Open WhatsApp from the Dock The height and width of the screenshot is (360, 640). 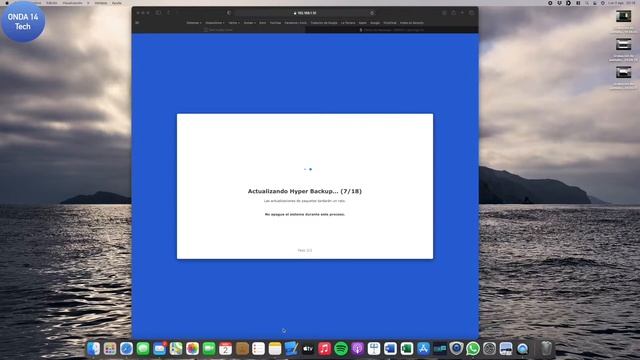click(x=473, y=349)
